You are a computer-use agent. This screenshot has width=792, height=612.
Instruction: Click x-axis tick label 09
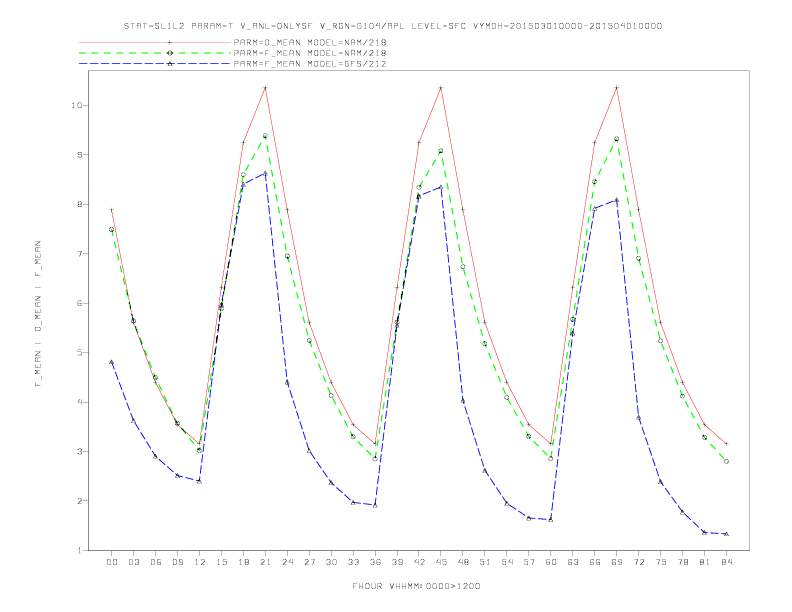pyautogui.click(x=177, y=562)
